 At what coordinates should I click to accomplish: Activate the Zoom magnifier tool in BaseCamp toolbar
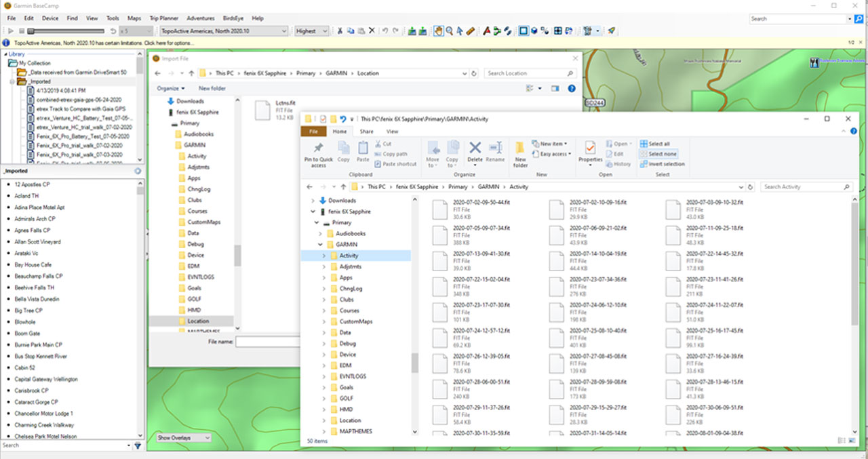(449, 31)
